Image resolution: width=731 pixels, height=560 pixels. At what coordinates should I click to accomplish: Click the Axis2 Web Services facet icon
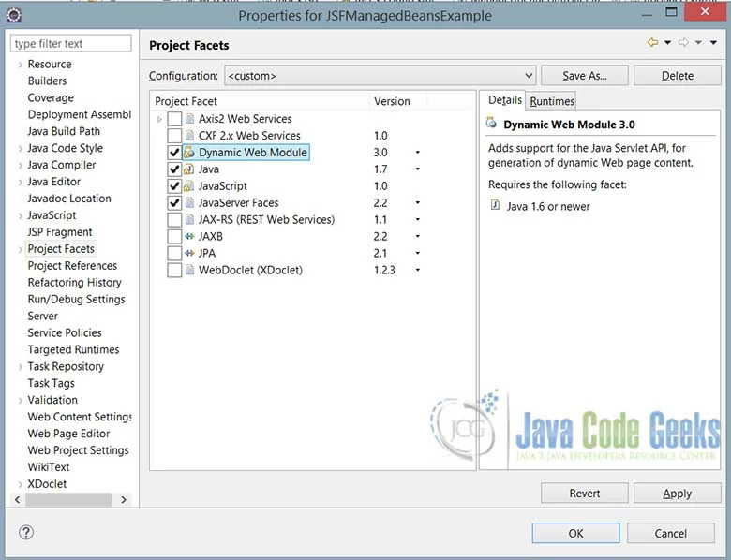click(x=189, y=119)
